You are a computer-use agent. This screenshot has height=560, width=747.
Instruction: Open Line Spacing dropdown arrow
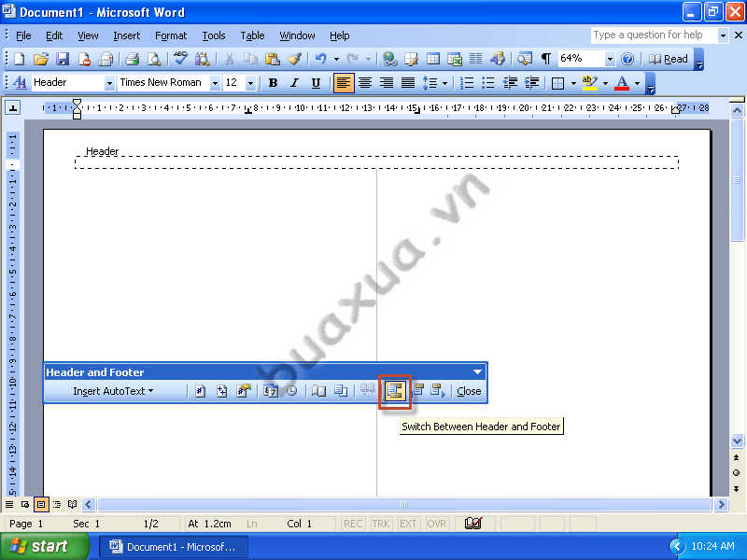[444, 83]
